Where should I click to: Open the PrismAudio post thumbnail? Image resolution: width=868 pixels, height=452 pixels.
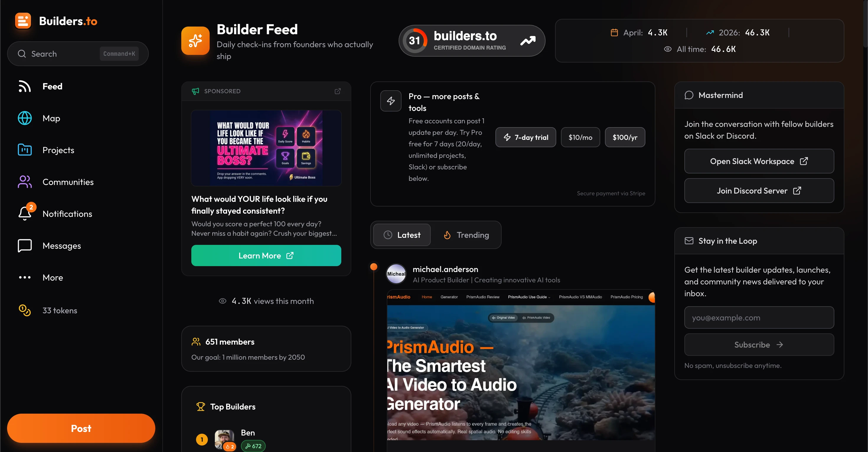click(521, 365)
